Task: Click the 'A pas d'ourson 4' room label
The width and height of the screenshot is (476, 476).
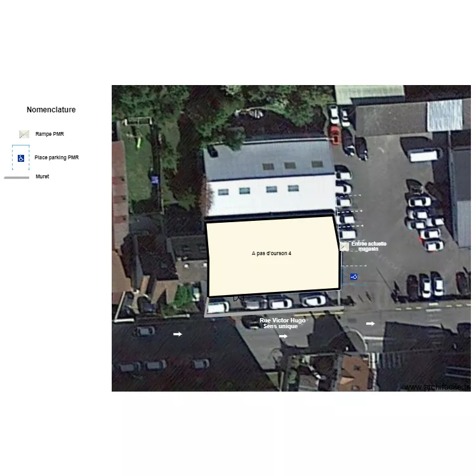Action: (x=272, y=253)
